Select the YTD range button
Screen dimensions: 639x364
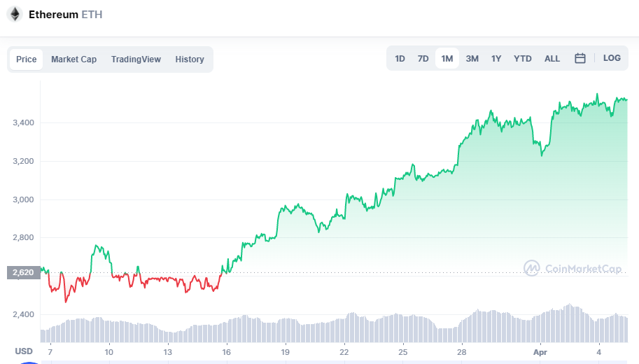pyautogui.click(x=523, y=59)
